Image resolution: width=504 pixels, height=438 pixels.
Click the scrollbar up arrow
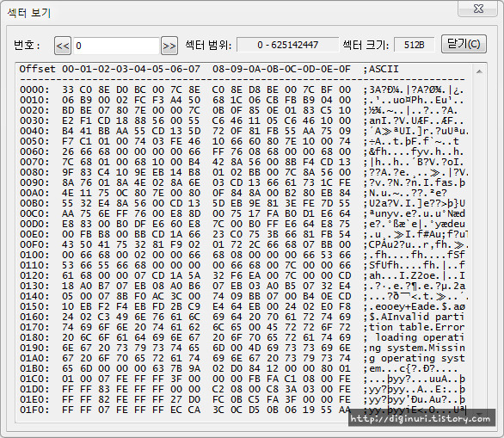point(479,71)
